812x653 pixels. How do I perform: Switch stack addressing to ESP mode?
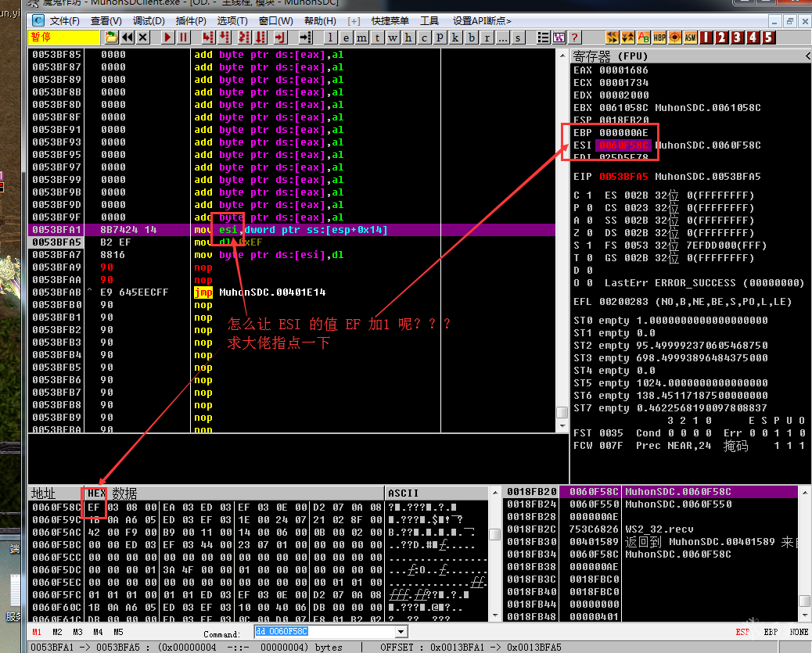742,632
